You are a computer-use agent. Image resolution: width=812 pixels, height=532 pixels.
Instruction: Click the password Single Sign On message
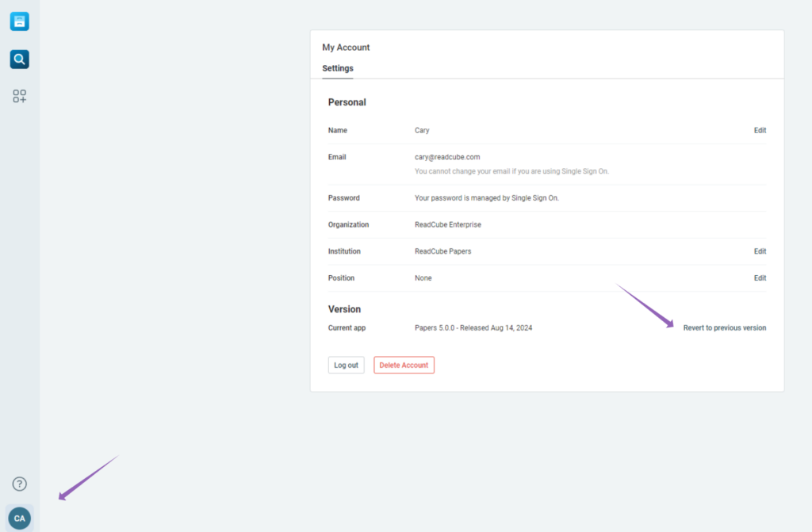pos(486,198)
